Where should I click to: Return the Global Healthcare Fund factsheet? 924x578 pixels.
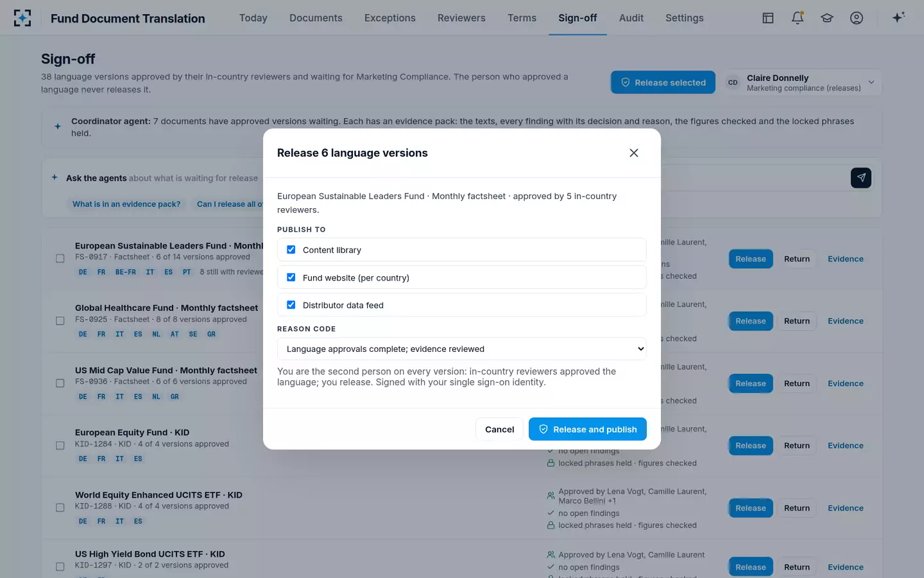[x=797, y=321]
